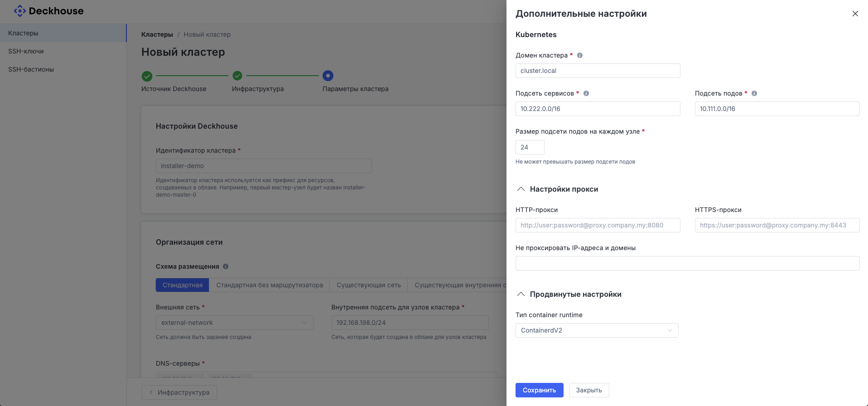Click info icon beside Схема размещения
This screenshot has height=406, width=868.
pyautogui.click(x=226, y=266)
